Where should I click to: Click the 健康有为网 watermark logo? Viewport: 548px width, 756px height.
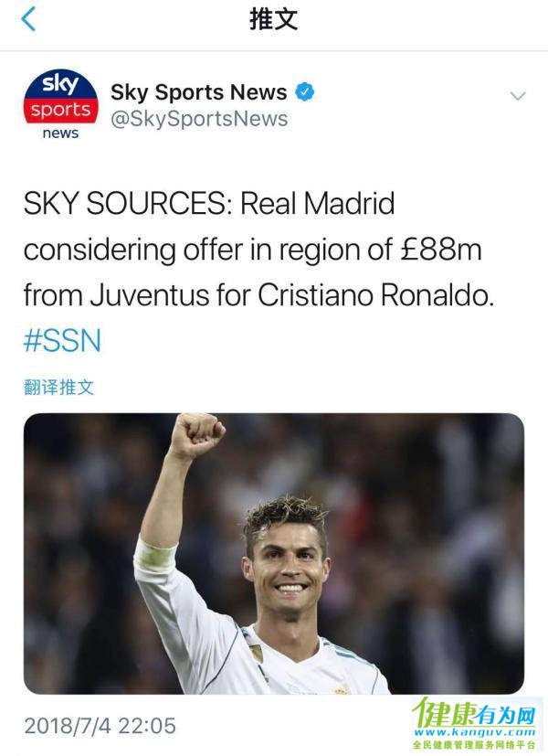pos(474,714)
